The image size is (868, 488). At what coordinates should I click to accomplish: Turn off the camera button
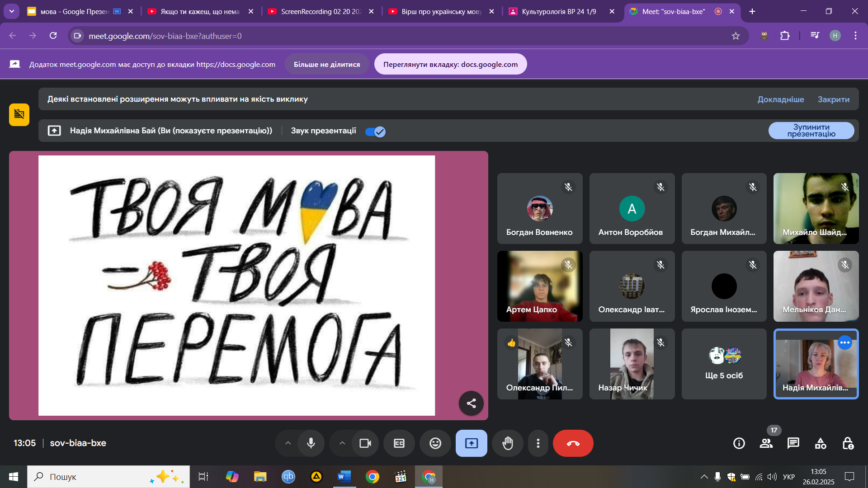click(365, 443)
